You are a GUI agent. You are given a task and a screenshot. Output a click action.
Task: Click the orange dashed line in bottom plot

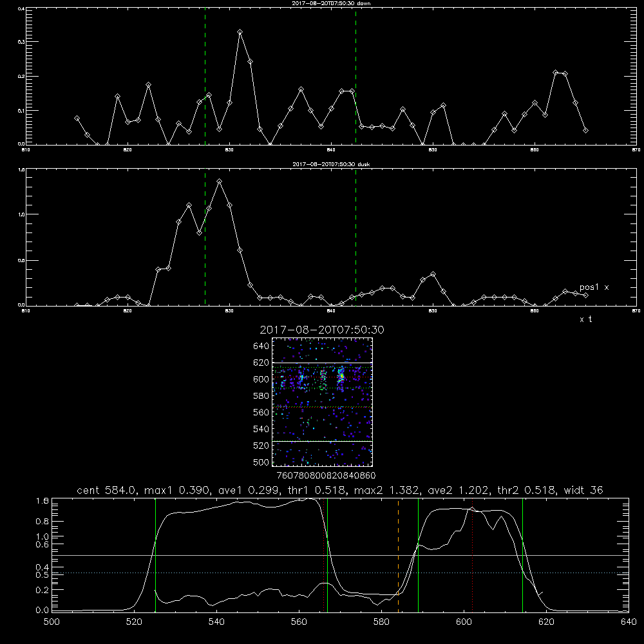(x=398, y=555)
